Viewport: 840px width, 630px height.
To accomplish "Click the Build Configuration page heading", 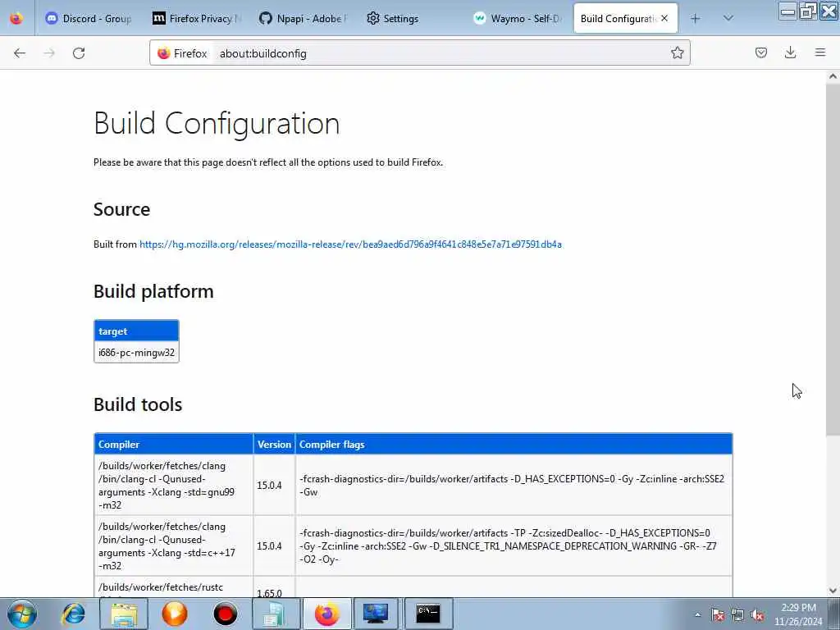I will click(217, 124).
